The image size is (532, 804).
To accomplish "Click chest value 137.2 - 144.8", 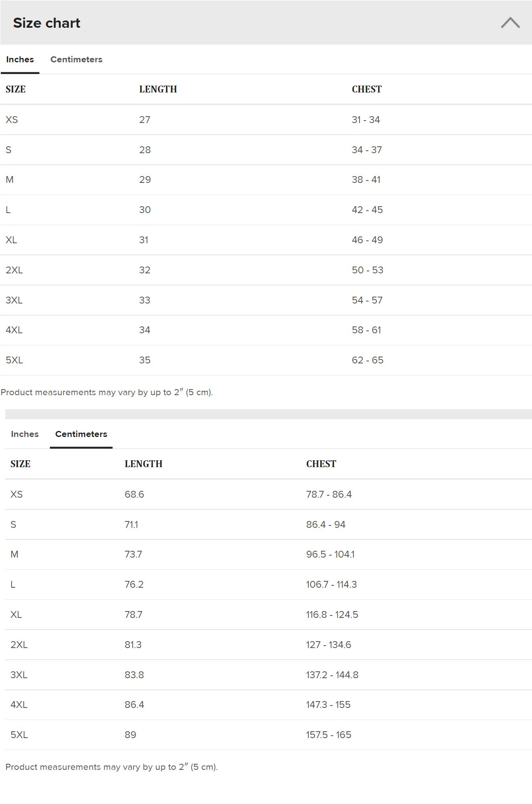I will (332, 675).
